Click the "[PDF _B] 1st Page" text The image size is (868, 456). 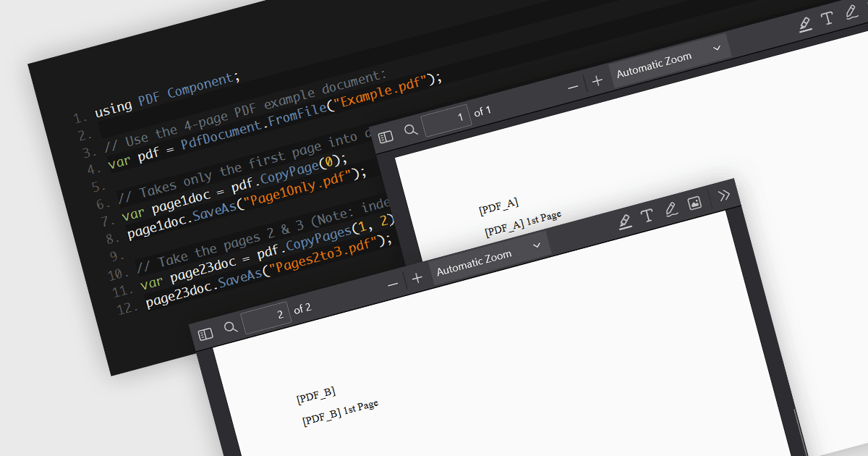click(x=341, y=412)
